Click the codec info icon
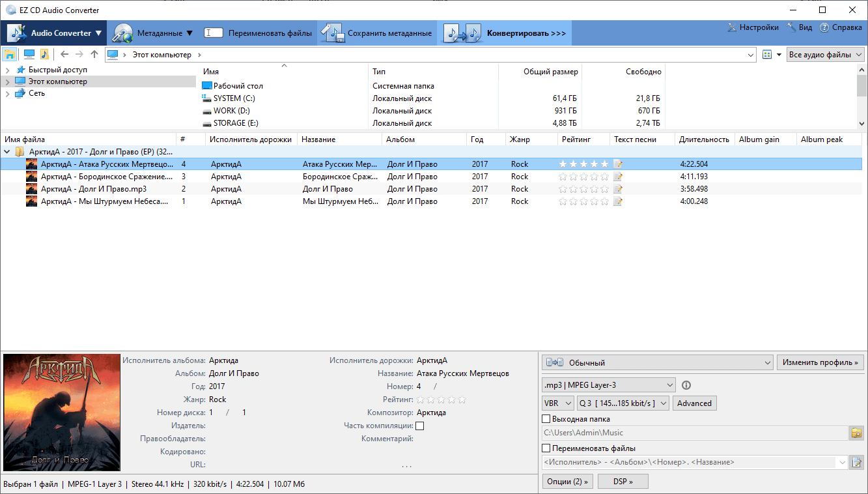 pyautogui.click(x=686, y=385)
